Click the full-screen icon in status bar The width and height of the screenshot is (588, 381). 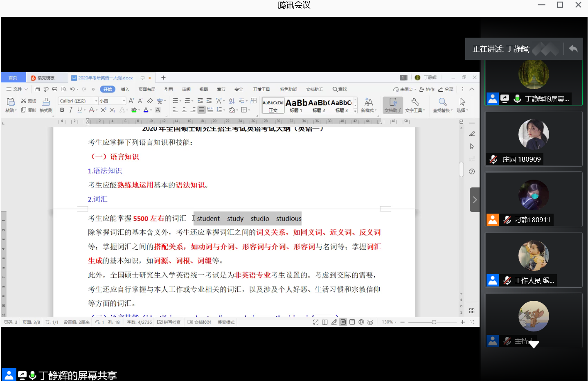(x=316, y=322)
